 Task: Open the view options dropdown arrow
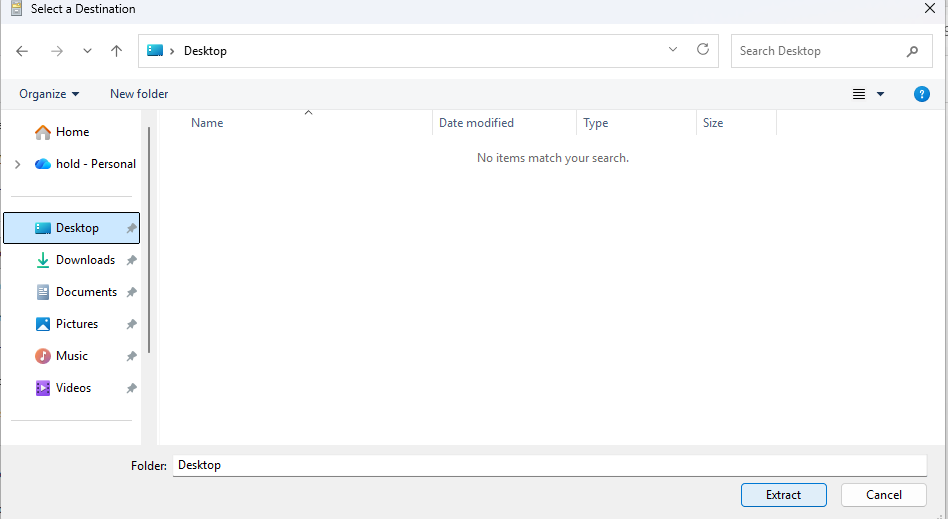[x=880, y=94]
